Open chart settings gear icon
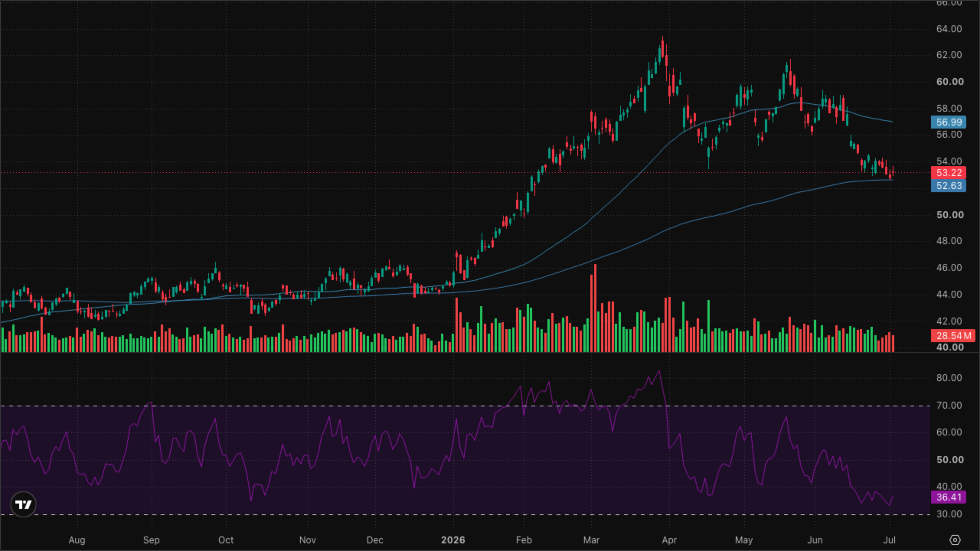 tap(955, 540)
